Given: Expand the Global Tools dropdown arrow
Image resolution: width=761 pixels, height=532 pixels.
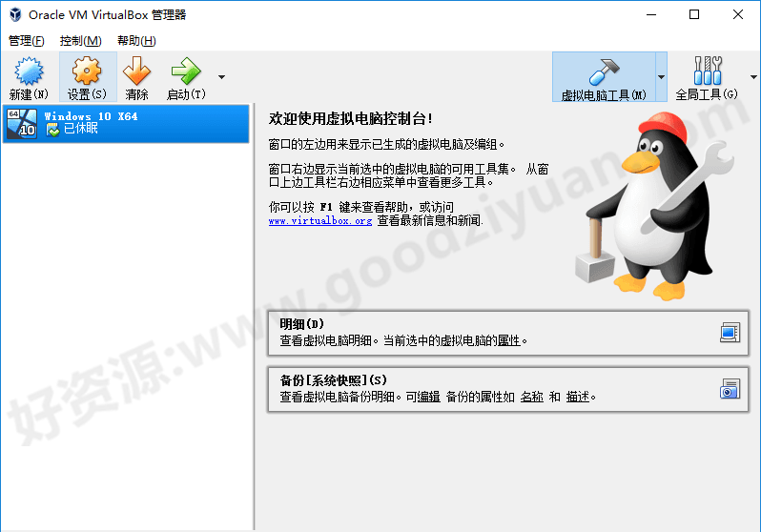Looking at the screenshot, I should [x=753, y=77].
